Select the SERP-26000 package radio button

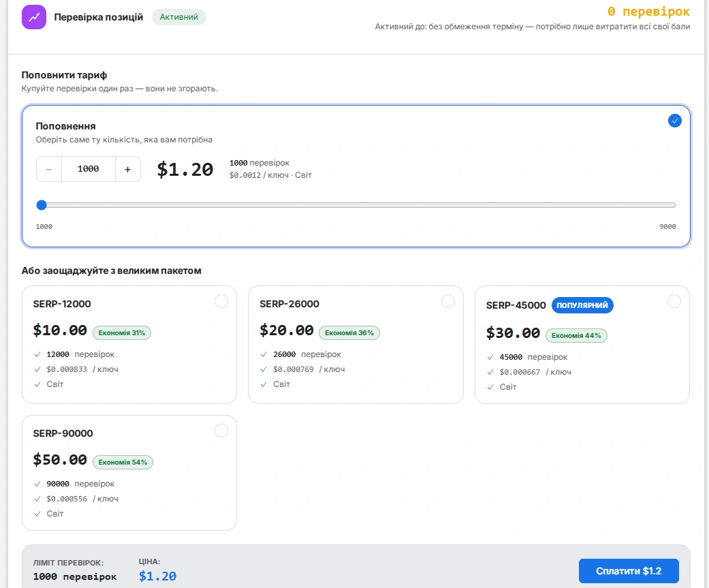click(x=448, y=301)
